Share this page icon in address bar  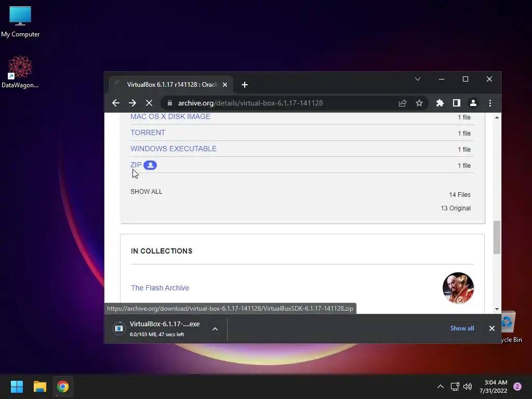(403, 103)
